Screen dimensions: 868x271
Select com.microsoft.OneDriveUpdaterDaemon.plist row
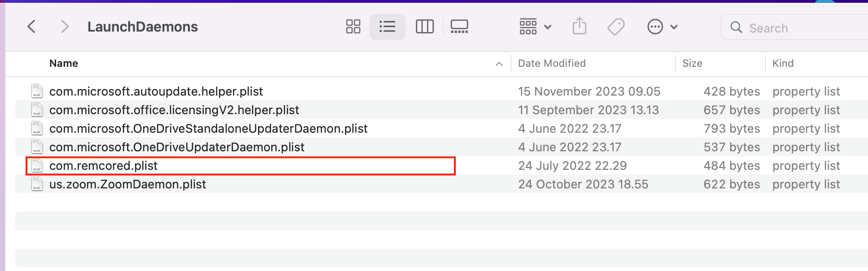176,147
